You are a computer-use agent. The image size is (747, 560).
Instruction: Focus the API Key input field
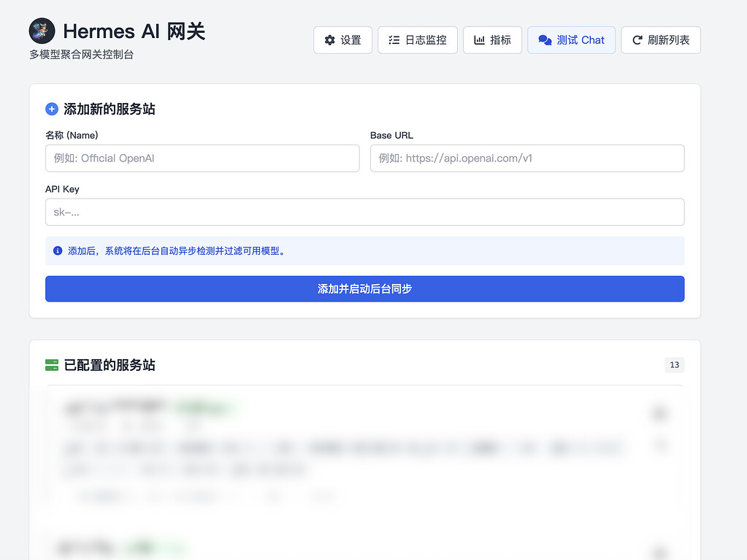pos(365,212)
